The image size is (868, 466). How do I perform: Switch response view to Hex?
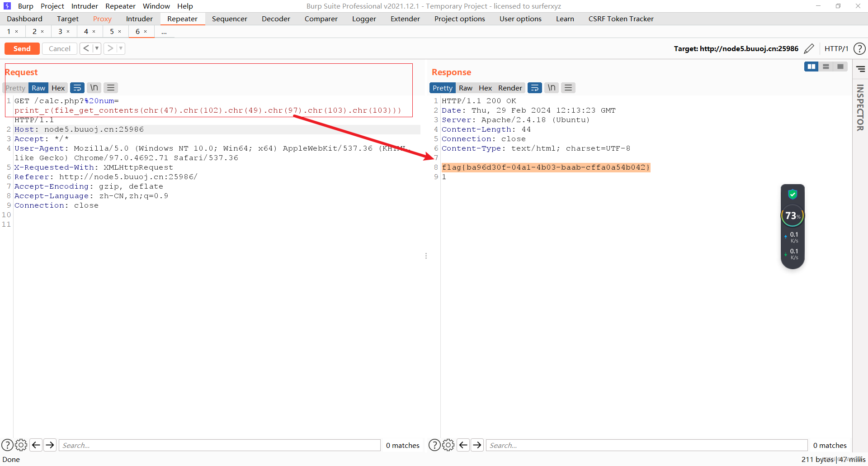pyautogui.click(x=485, y=88)
